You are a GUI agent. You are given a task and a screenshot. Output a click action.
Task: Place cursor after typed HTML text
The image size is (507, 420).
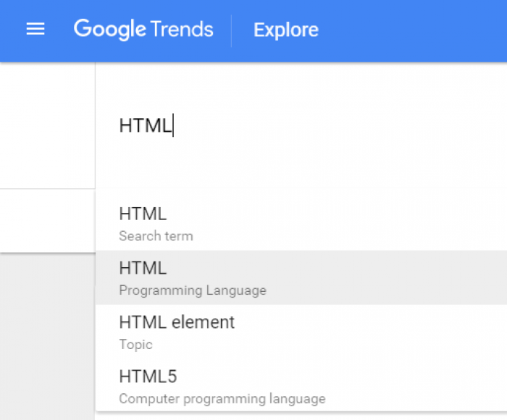[x=173, y=125]
